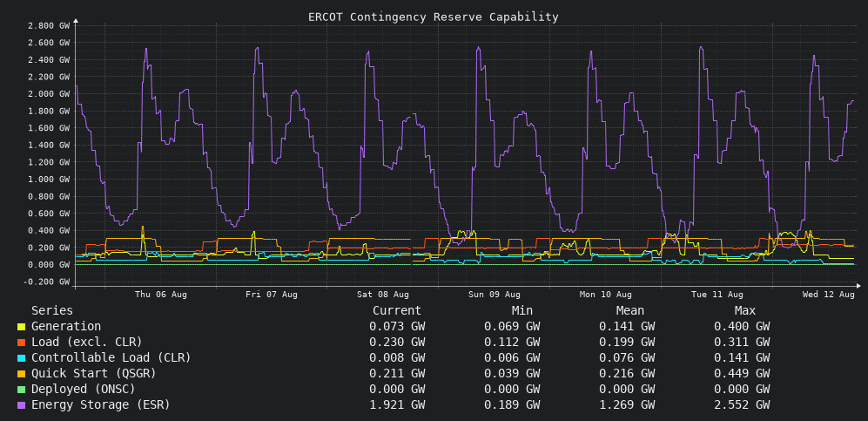Click Energy Storage current value 1.921 GW

(397, 405)
